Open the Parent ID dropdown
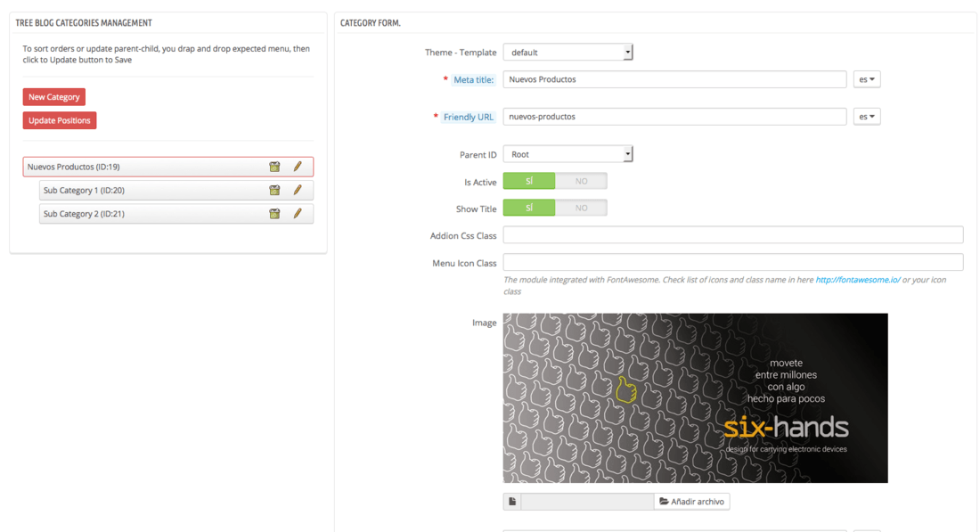Screen dimensions: 980x532 tap(568, 154)
